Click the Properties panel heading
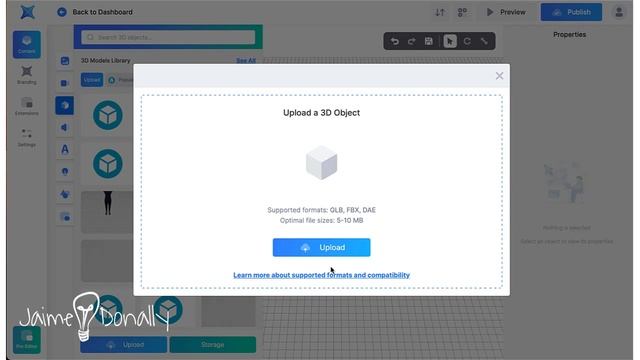The image size is (640, 360). click(569, 35)
